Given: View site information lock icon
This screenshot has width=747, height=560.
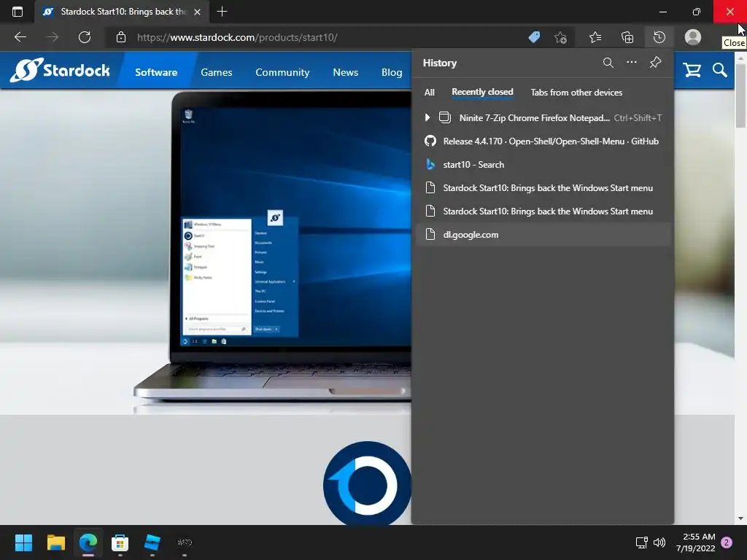Looking at the screenshot, I should coord(121,37).
